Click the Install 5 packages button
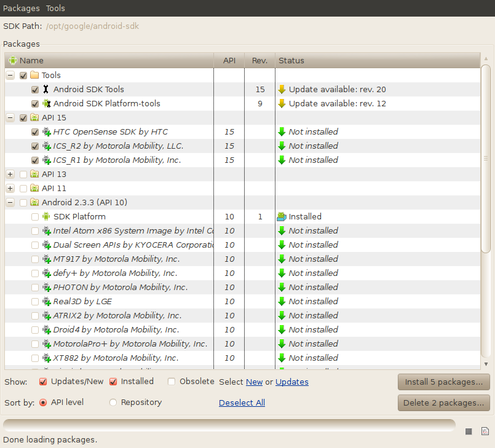Viewport: 495px width, 448px height. [x=443, y=382]
